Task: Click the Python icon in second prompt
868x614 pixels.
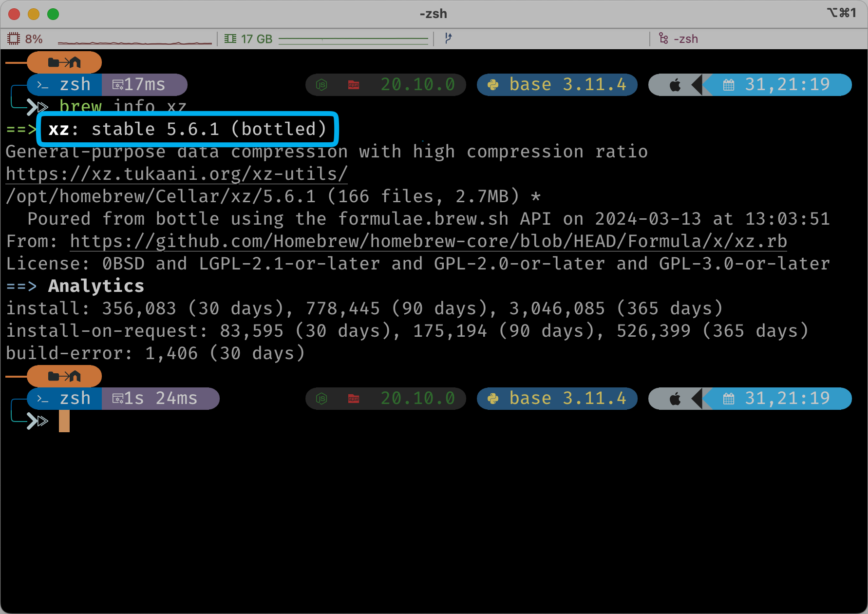Action: 493,399
